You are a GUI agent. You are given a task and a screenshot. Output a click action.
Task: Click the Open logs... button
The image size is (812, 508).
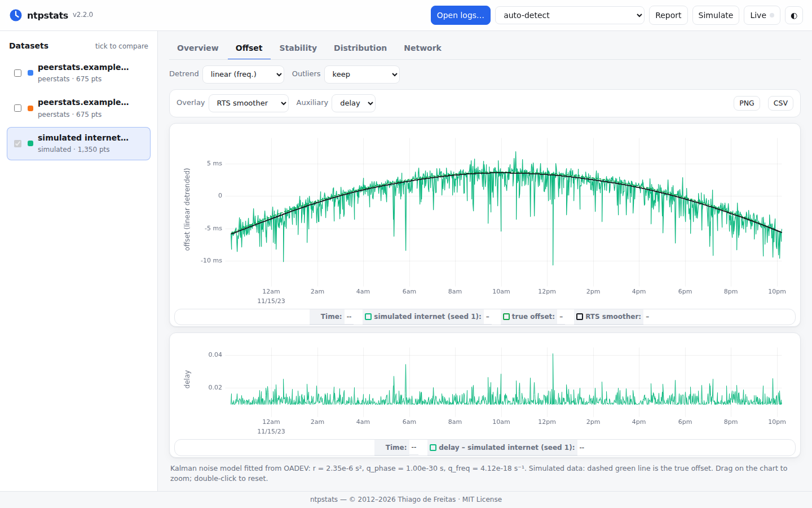point(461,15)
